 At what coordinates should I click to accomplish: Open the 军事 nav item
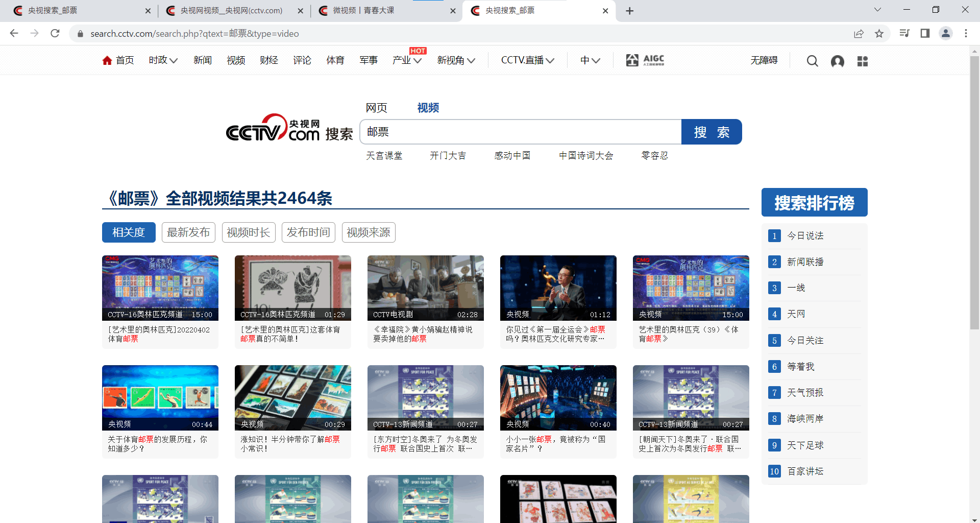tap(369, 60)
